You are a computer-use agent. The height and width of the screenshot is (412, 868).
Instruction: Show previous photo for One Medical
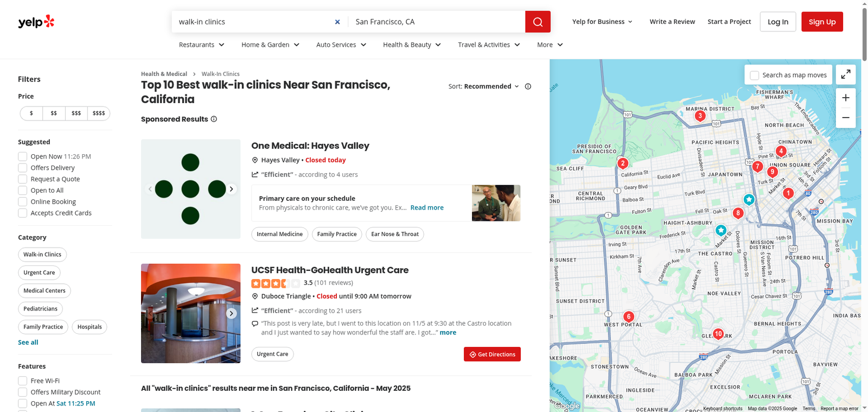150,189
